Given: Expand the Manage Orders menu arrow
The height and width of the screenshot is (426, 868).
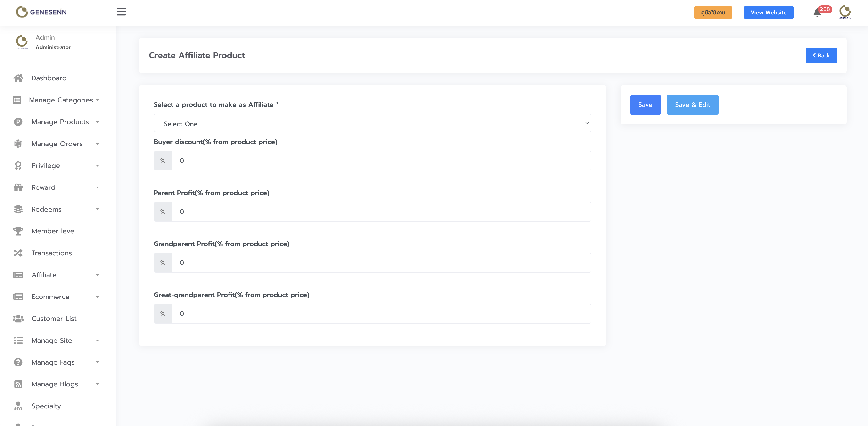Looking at the screenshot, I should (x=97, y=144).
